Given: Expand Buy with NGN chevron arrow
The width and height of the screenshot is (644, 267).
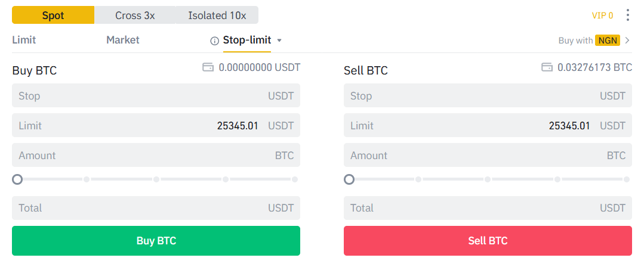Looking at the screenshot, I should 627,41.
